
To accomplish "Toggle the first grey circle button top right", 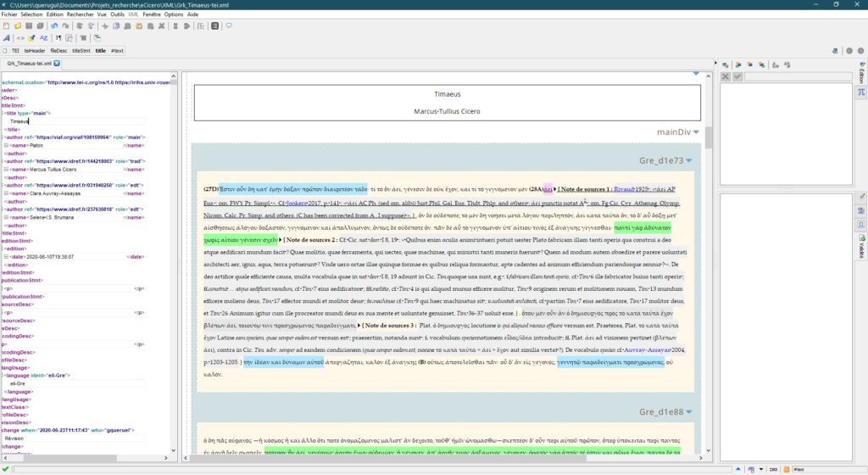I will (849, 51).
